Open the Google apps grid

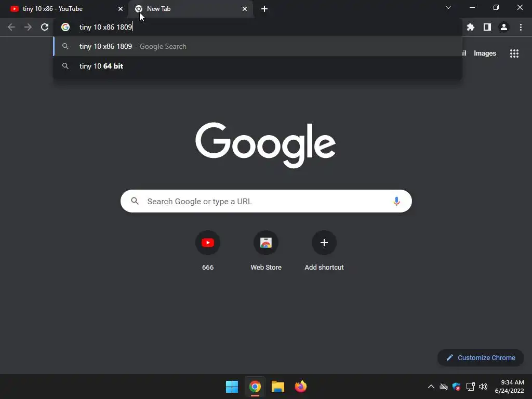click(x=514, y=54)
